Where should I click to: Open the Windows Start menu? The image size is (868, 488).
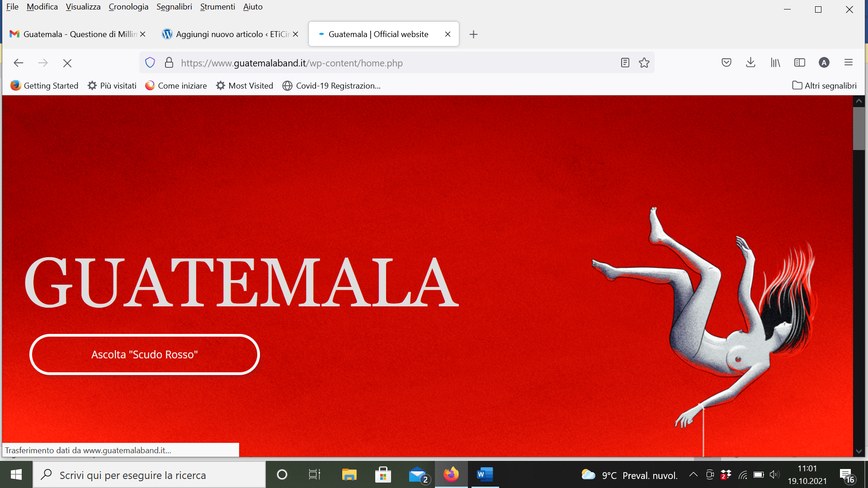(x=16, y=474)
